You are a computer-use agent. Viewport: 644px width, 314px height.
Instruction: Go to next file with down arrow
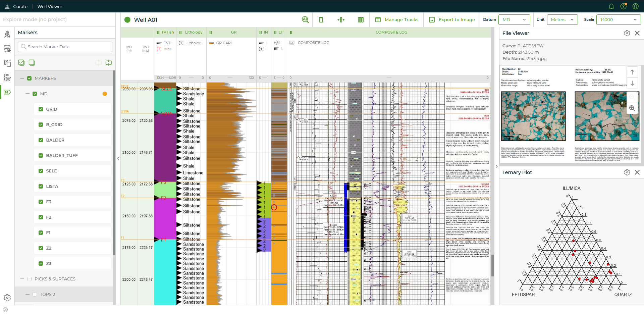click(632, 83)
